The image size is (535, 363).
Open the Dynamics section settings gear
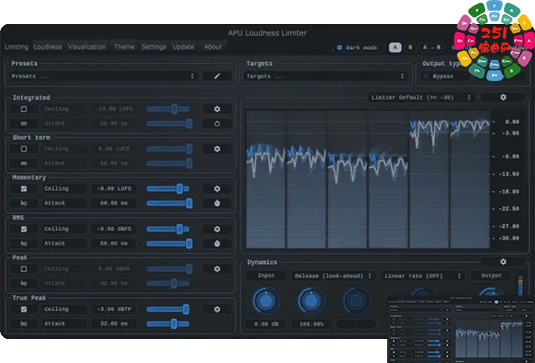[503, 262]
